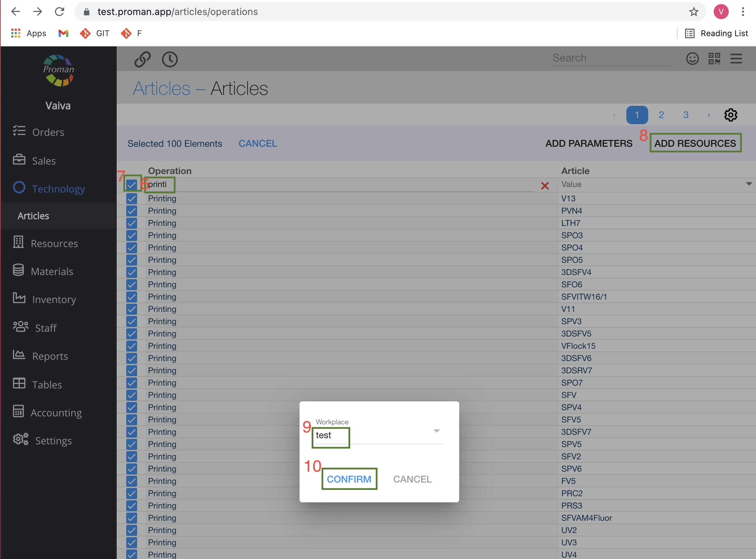Uncheck the checkbox for article V13
756x559 pixels.
132,199
